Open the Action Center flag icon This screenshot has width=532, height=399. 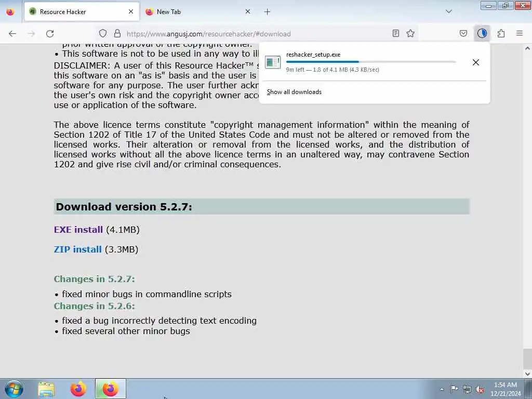click(454, 389)
